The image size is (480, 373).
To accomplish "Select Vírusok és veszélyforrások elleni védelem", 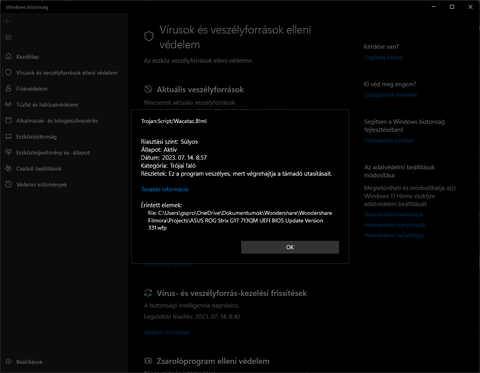I will click(67, 73).
